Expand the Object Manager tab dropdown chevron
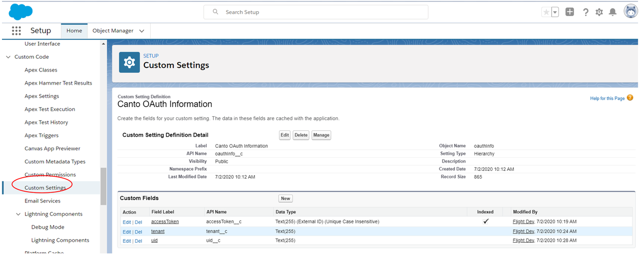 pos(141,31)
